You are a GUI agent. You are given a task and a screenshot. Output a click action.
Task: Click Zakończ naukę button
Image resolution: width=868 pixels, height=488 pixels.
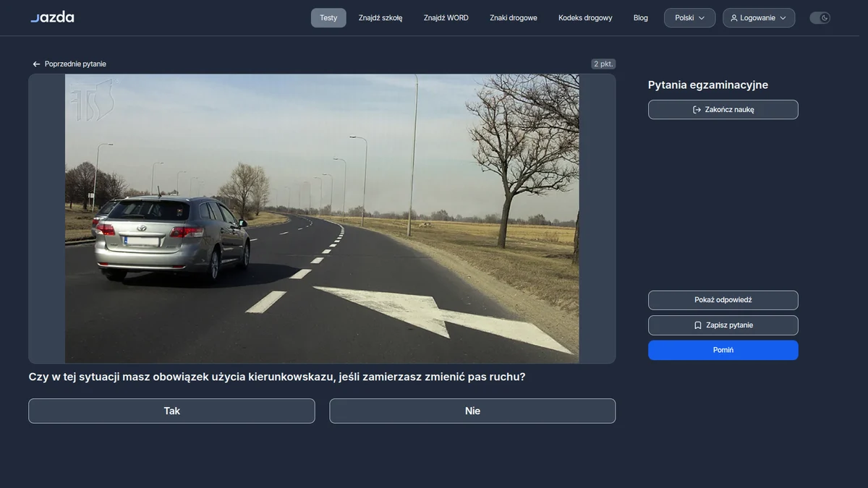pyautogui.click(x=723, y=109)
